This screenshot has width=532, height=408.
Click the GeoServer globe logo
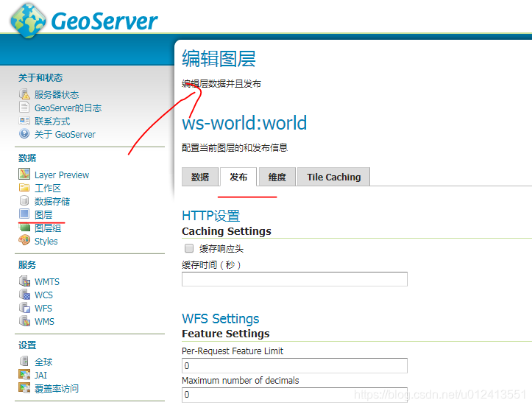(28, 21)
